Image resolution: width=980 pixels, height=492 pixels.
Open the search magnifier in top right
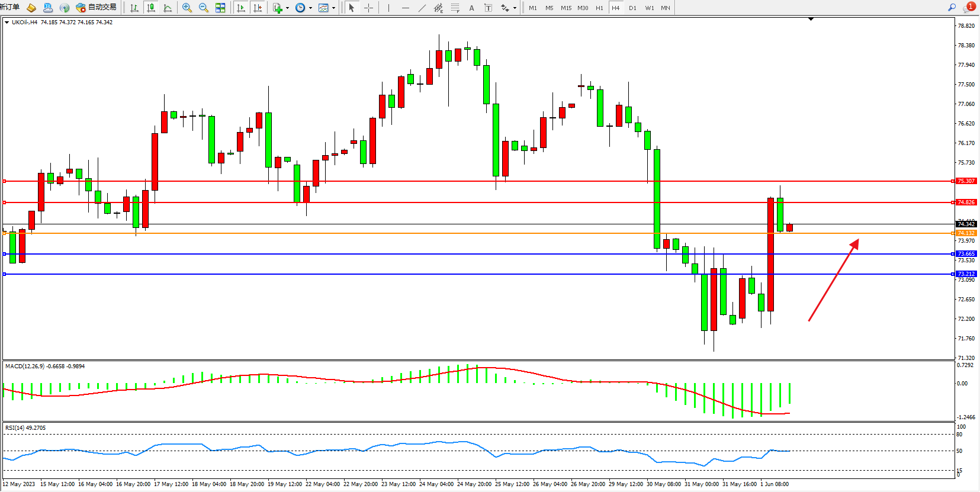coord(952,8)
